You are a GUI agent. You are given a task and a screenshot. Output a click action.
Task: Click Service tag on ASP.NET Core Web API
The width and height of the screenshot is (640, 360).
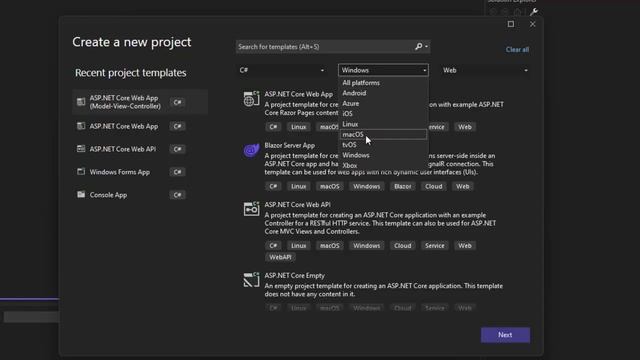point(434,245)
